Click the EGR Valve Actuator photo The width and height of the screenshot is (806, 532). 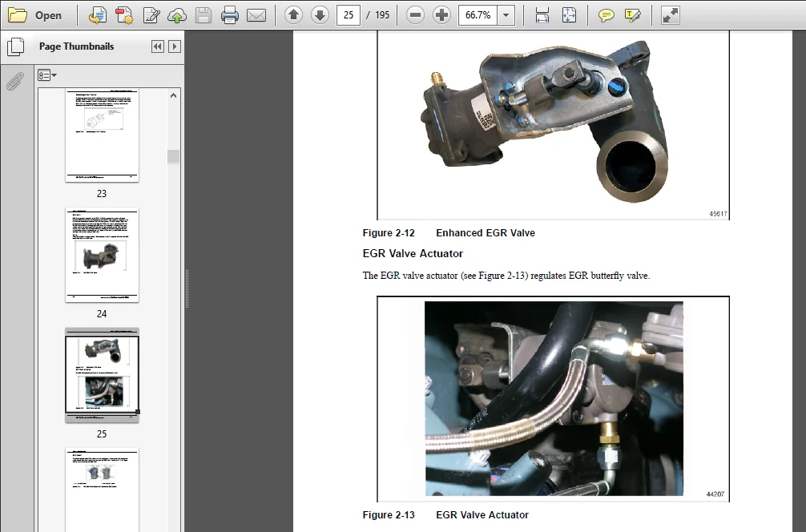pyautogui.click(x=554, y=398)
